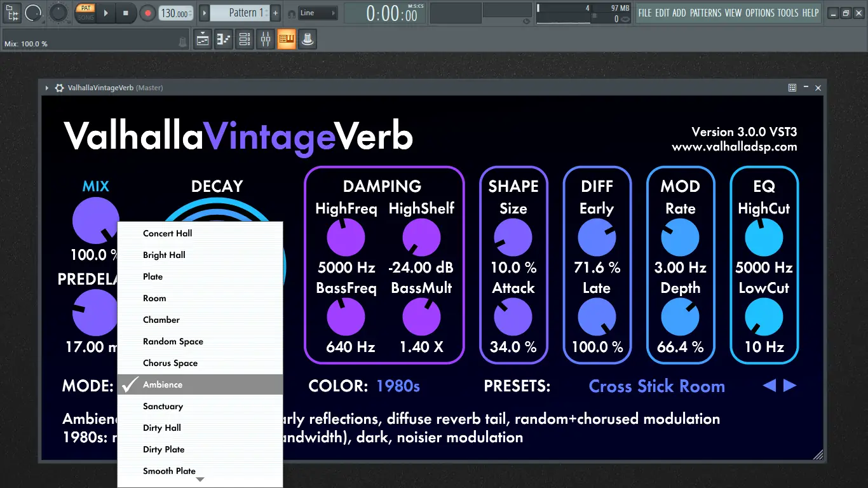
Task: Click the Play button in the transport
Action: (105, 13)
